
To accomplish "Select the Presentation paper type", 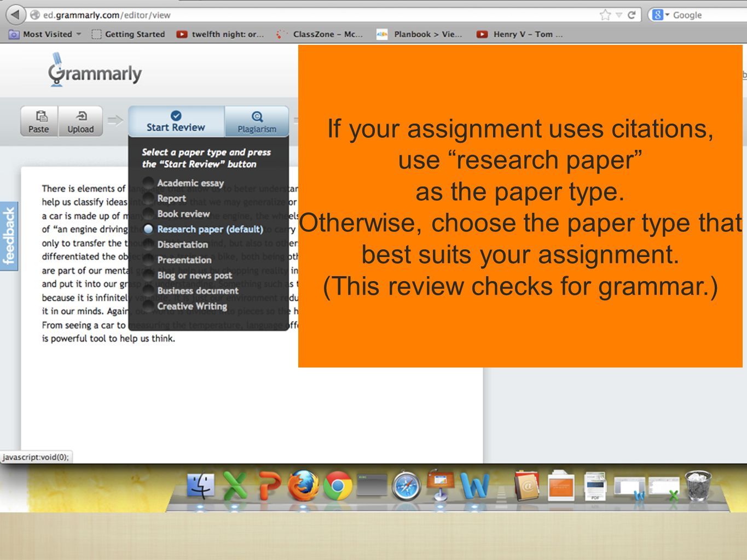I will (x=177, y=260).
